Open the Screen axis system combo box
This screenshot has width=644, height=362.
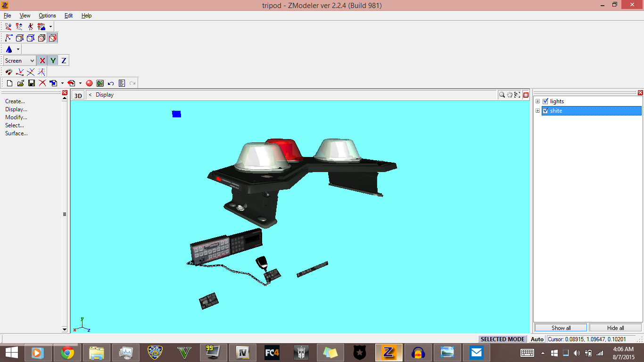pyautogui.click(x=19, y=61)
